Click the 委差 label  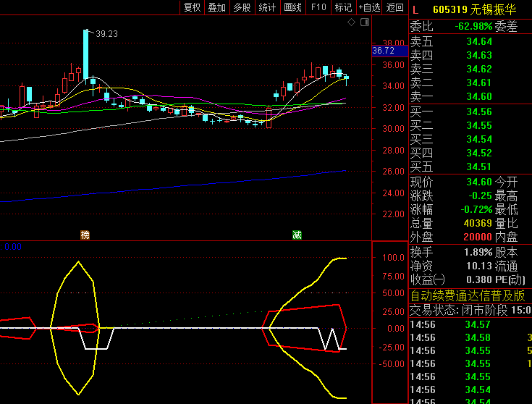(x=506, y=26)
